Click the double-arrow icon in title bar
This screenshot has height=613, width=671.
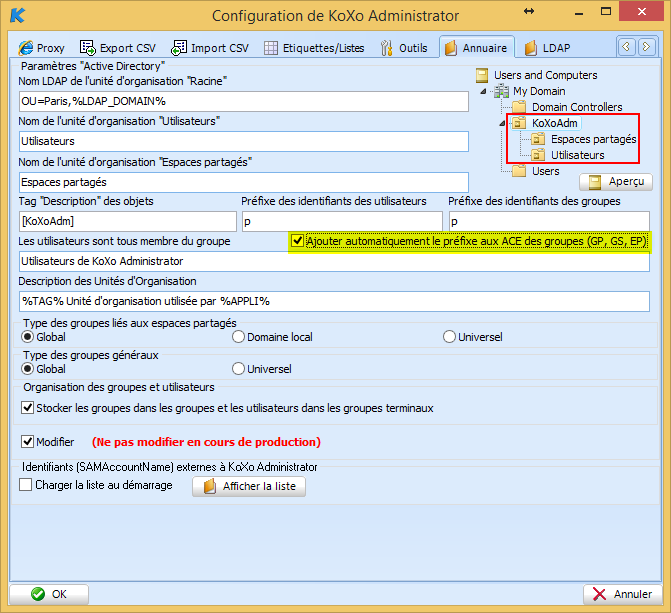point(529,11)
